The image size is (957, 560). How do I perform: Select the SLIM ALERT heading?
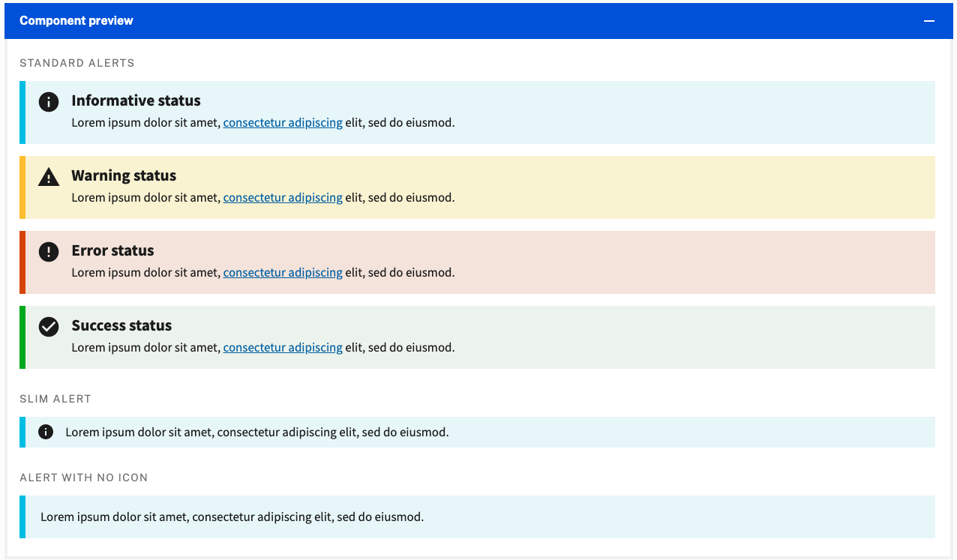coord(55,399)
